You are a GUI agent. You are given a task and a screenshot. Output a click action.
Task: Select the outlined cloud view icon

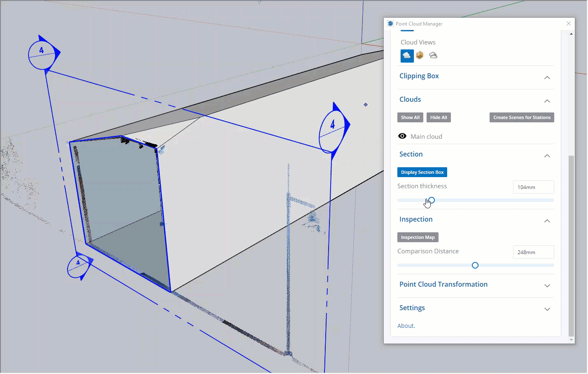[x=433, y=55]
